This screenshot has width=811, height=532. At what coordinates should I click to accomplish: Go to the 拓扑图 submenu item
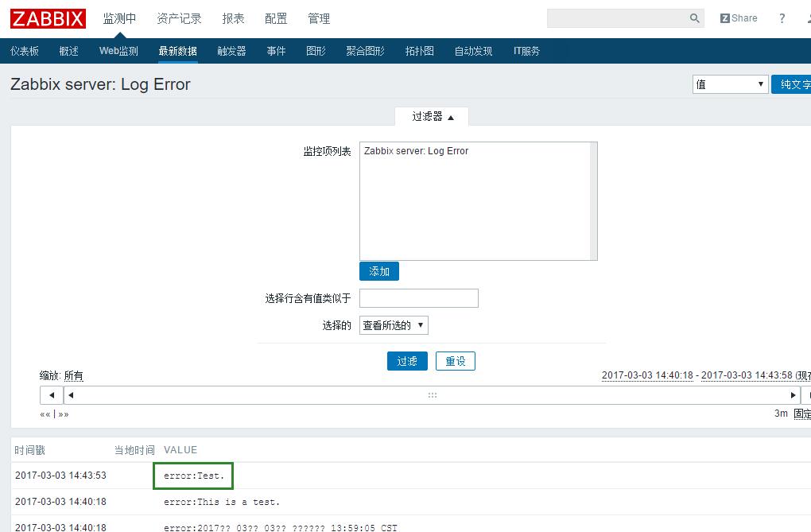point(419,51)
